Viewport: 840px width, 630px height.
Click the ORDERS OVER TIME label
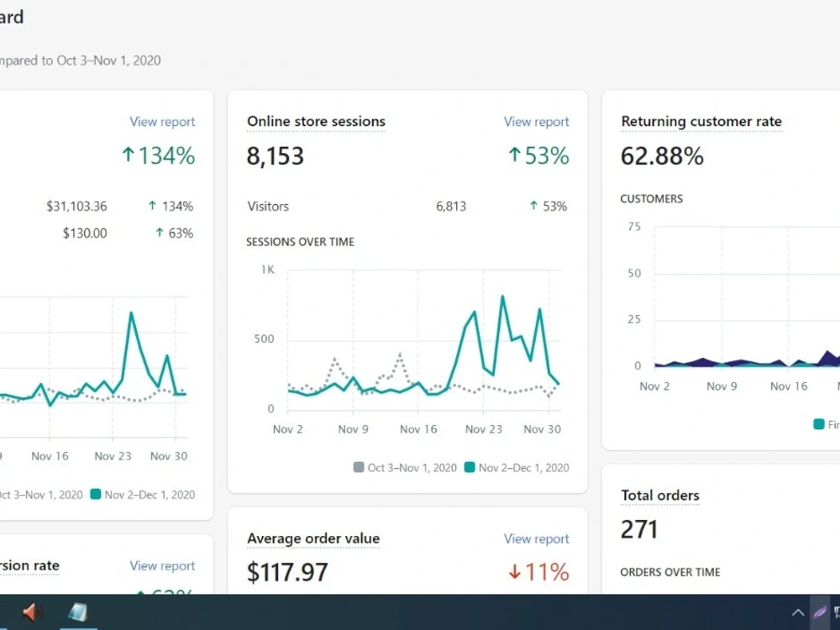[670, 572]
